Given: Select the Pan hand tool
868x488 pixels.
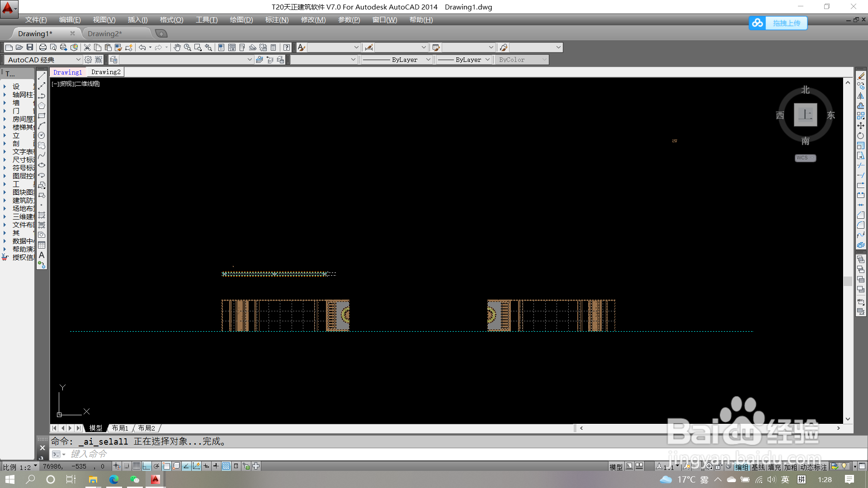Looking at the screenshot, I should click(177, 47).
